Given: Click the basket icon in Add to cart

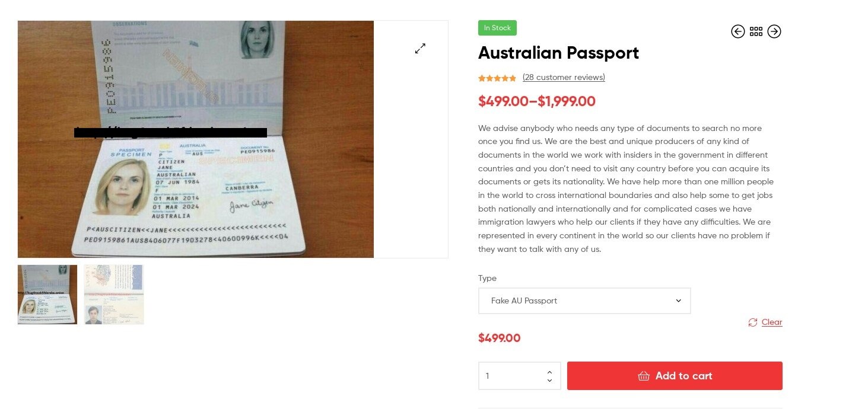Looking at the screenshot, I should pyautogui.click(x=644, y=376).
